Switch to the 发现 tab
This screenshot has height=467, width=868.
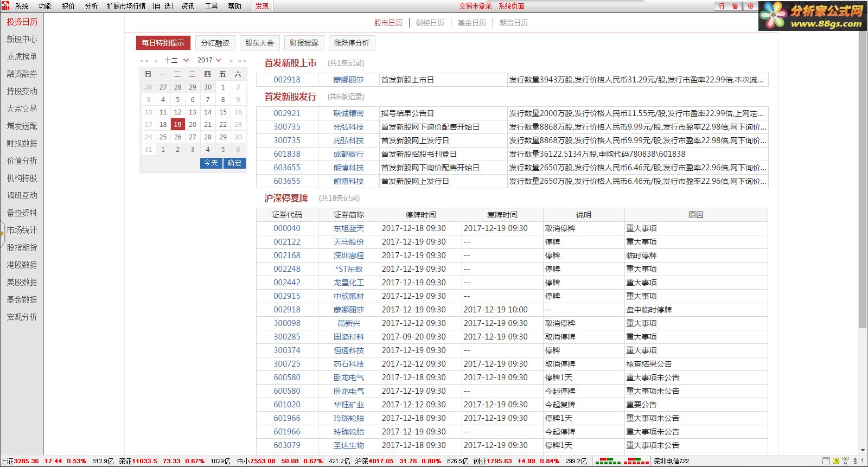(x=262, y=6)
